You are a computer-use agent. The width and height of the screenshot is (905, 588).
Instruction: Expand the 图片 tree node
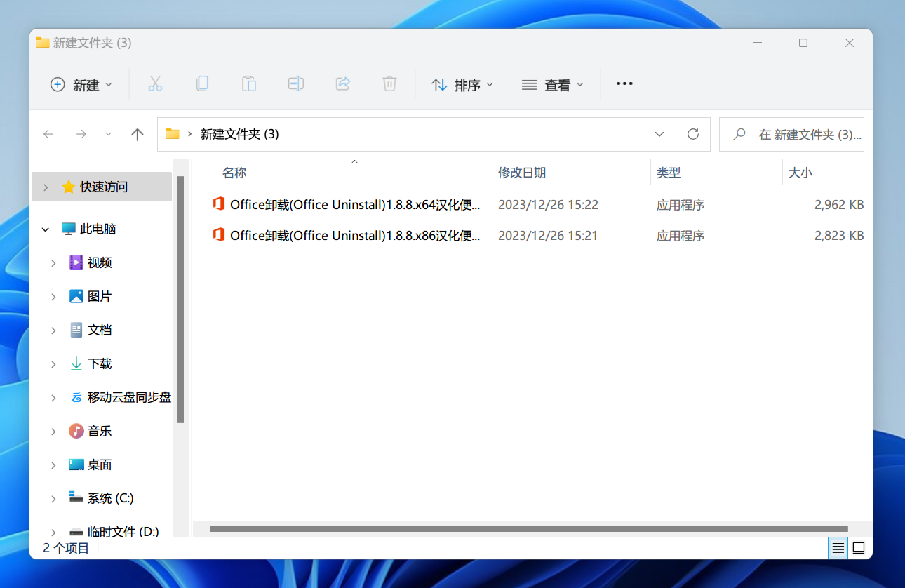tap(53, 296)
